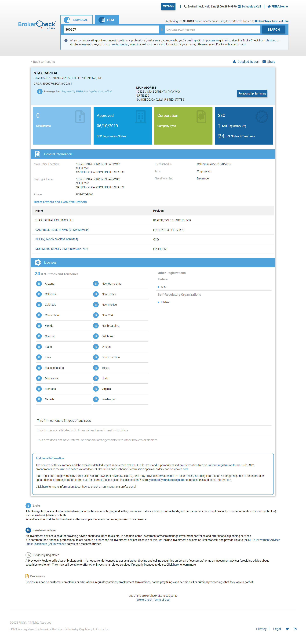Click the Previously Registered PR legend icon
Image resolution: width=306 pixels, height=644 pixels.
28,555
